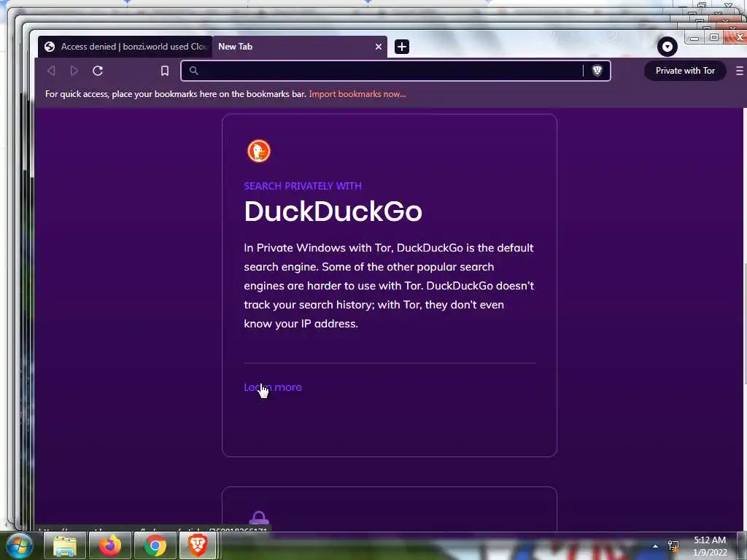
Task: Bookmark this page with the bookmark icon
Action: [165, 71]
